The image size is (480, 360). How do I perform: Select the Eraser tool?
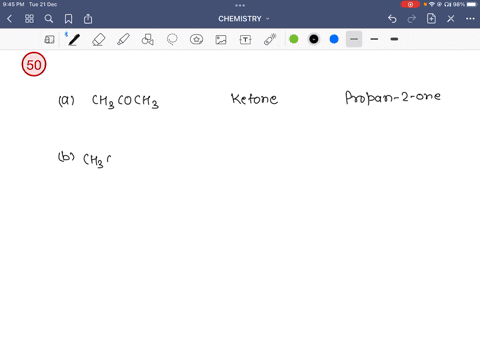99,40
